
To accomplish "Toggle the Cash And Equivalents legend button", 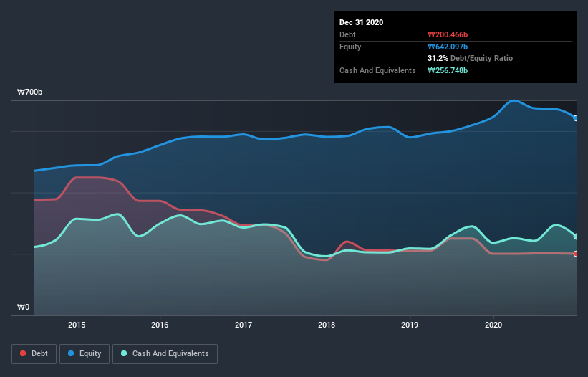I will coord(165,354).
